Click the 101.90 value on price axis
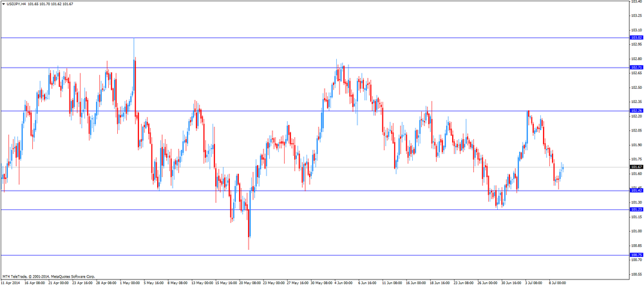The width and height of the screenshot is (644, 286). pos(636,145)
